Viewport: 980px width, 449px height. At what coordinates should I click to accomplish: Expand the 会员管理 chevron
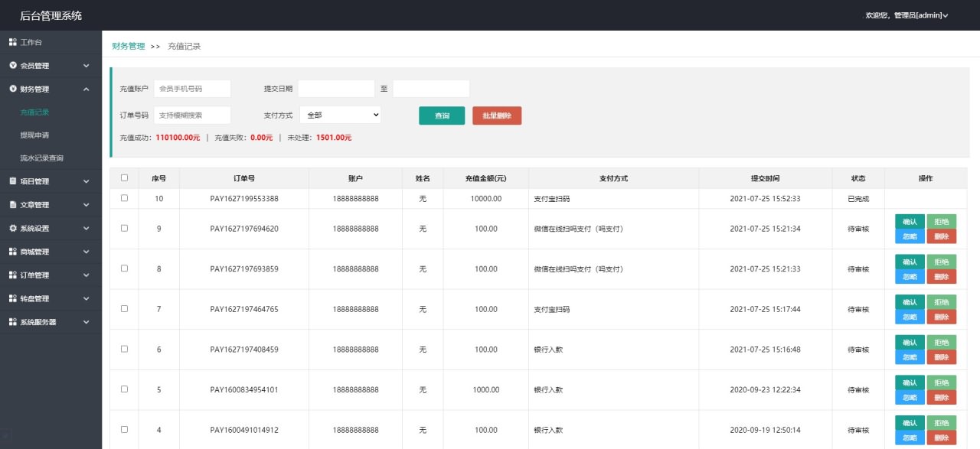pos(87,66)
